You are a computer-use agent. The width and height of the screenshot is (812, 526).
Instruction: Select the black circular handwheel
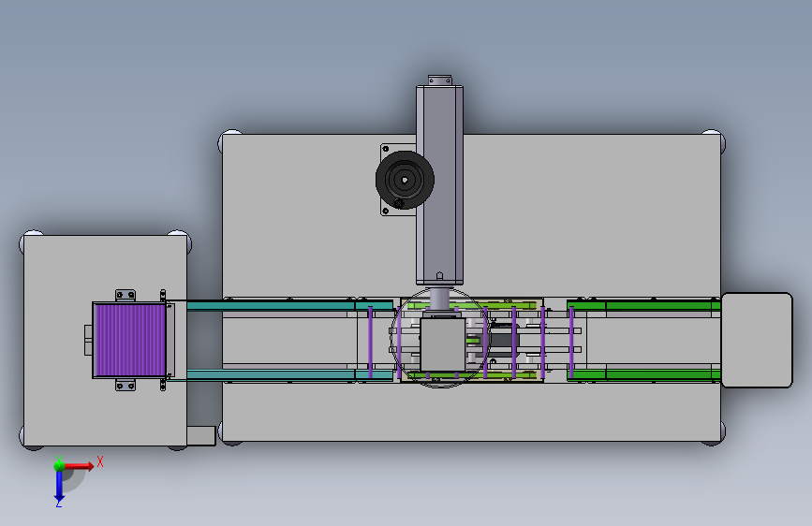(x=405, y=180)
